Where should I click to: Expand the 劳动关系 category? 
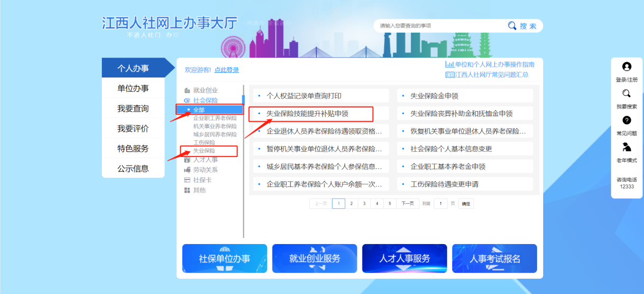pos(205,170)
